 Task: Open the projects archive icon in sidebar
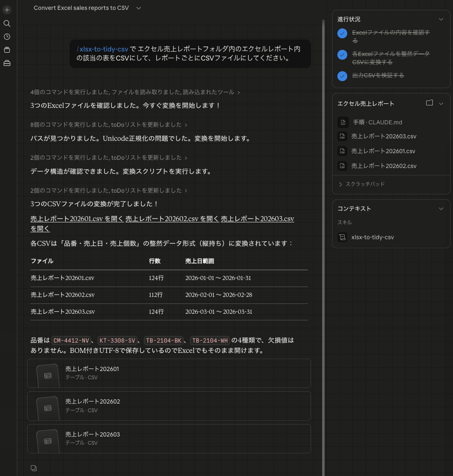coord(7,49)
